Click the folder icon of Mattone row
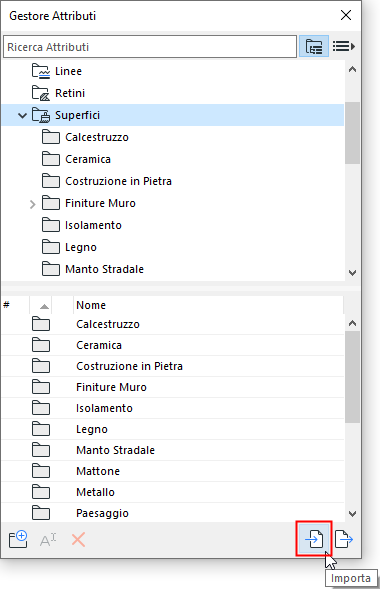The image size is (380, 589). click(x=41, y=471)
